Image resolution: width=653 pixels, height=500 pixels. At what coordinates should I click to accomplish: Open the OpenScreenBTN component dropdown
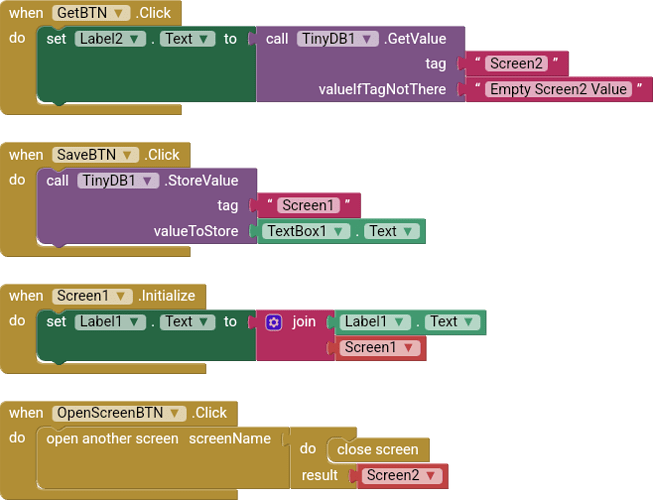[x=119, y=413]
